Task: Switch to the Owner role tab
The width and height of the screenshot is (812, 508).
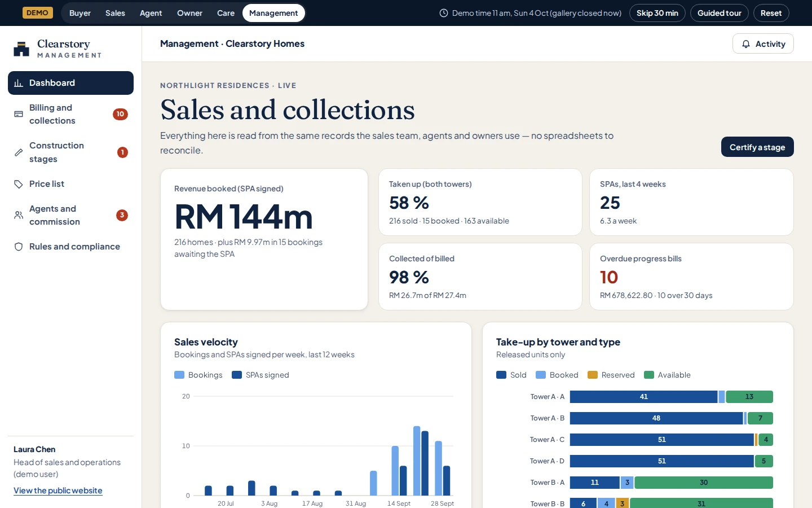Action: pos(189,13)
